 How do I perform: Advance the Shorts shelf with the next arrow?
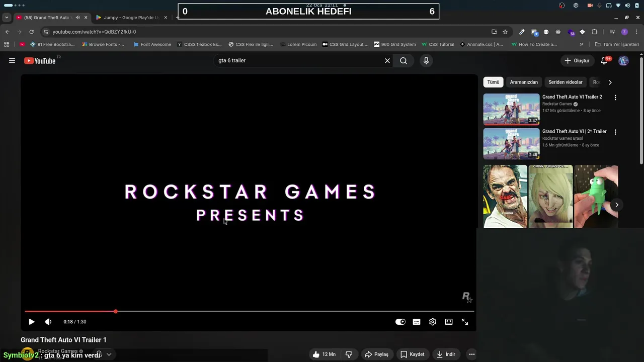tap(616, 205)
